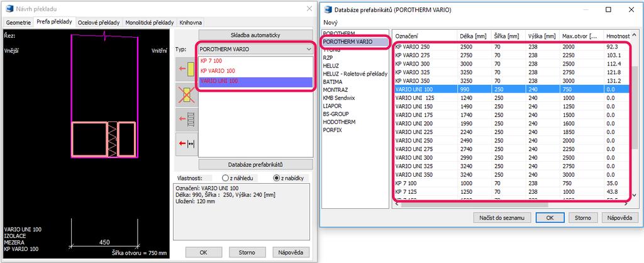Screen dimensions: 644x263
Task: Select POROTHERM VARIO manufacturer in list
Action: click(x=355, y=42)
